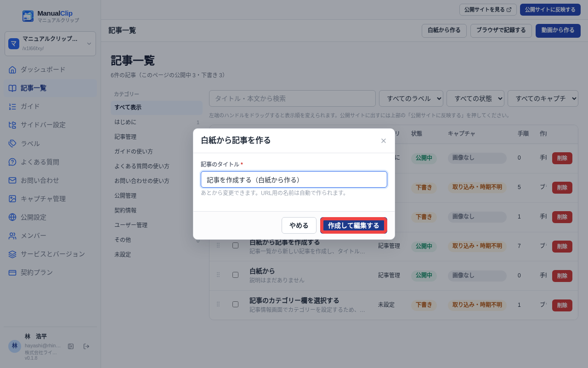Select 未設定 category in the filter list
The width and height of the screenshot is (588, 368).
pyautogui.click(x=157, y=255)
